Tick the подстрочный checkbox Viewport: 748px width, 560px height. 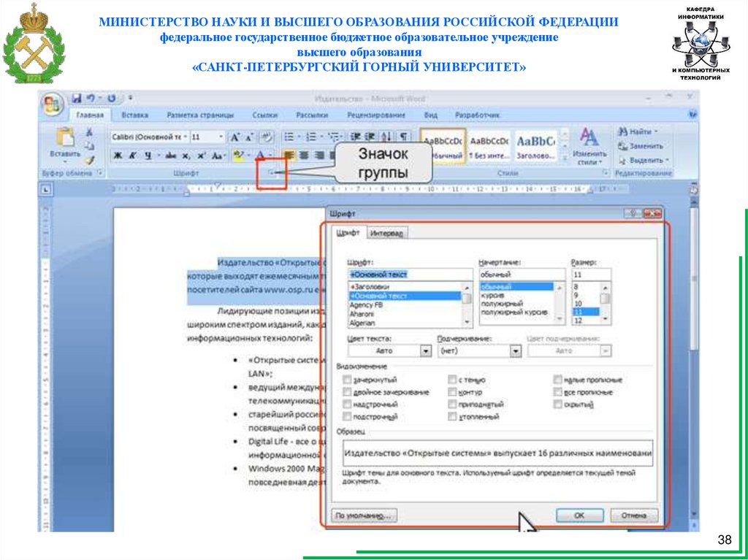pyautogui.click(x=347, y=416)
